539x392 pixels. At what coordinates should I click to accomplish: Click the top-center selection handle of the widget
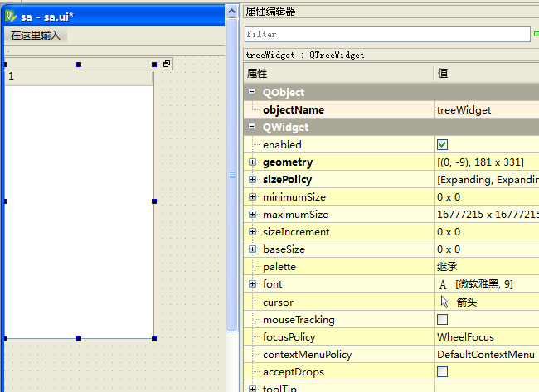tap(79, 64)
